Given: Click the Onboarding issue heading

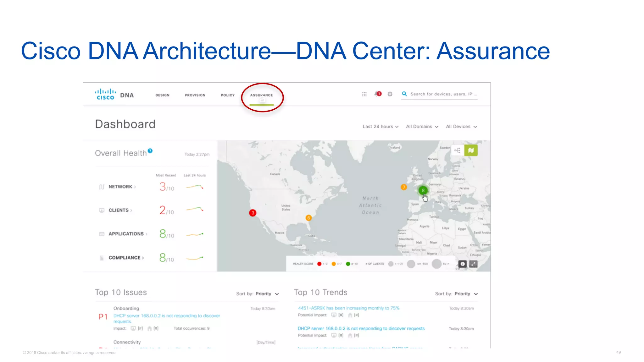Looking at the screenshot, I should pos(126,308).
